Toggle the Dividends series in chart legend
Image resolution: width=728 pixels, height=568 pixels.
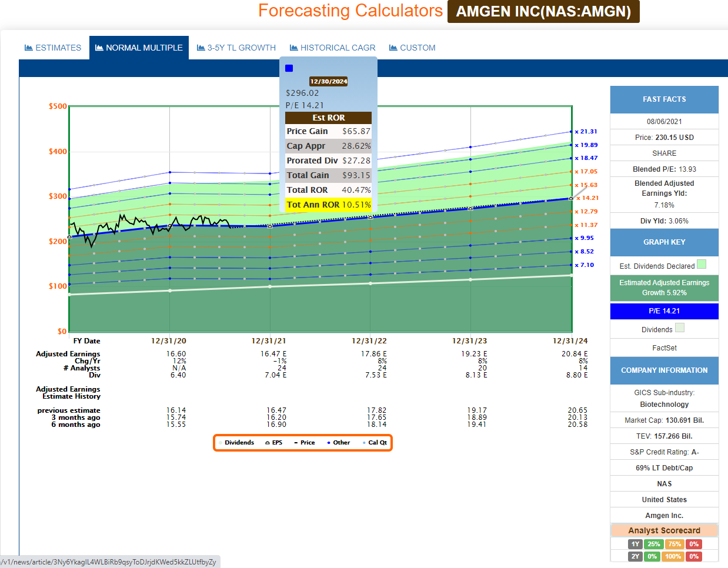tap(239, 443)
